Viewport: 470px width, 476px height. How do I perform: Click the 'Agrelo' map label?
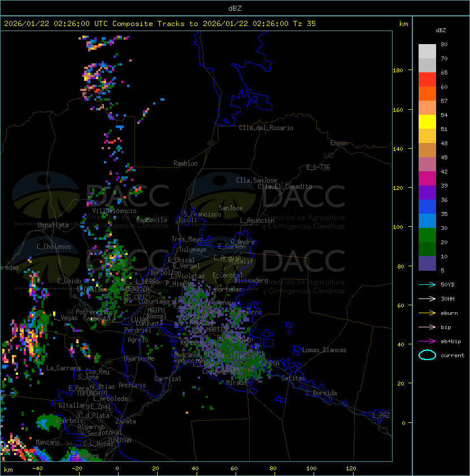[138, 340]
